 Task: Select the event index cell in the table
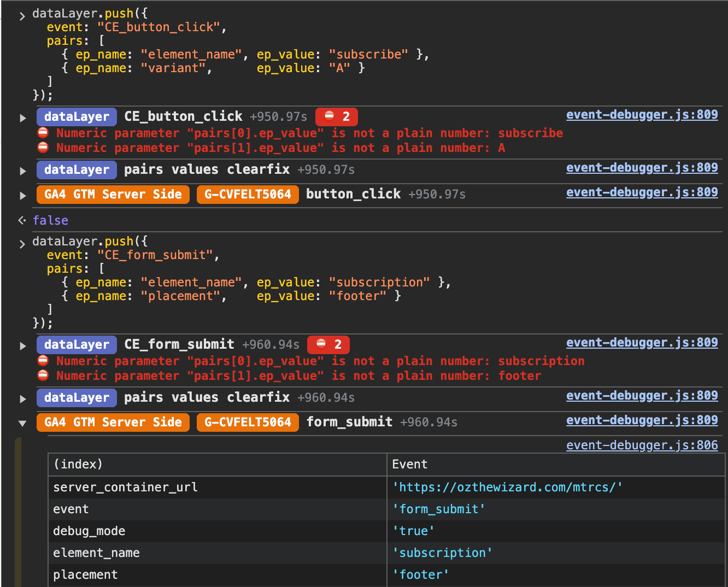[218, 509]
